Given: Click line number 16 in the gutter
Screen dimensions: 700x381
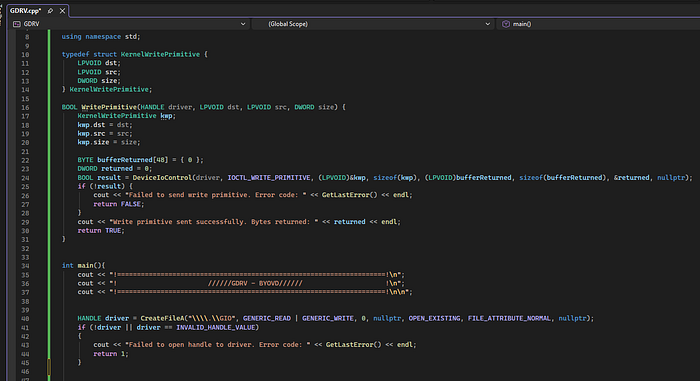Looking at the screenshot, I should [25, 108].
